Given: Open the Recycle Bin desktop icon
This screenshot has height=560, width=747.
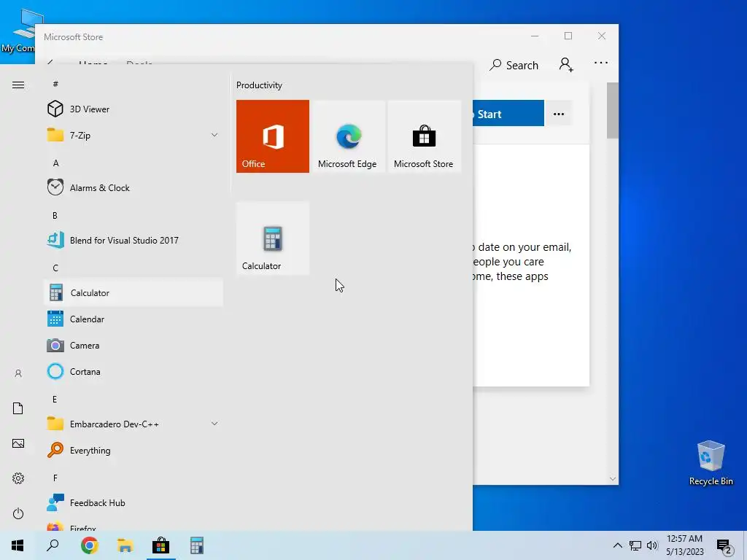Looking at the screenshot, I should click(711, 463).
